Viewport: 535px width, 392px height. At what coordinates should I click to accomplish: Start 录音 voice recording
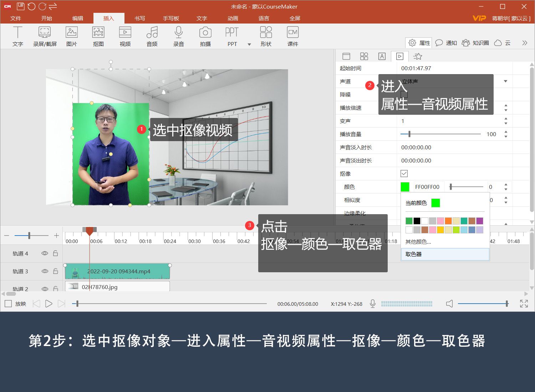click(x=179, y=36)
